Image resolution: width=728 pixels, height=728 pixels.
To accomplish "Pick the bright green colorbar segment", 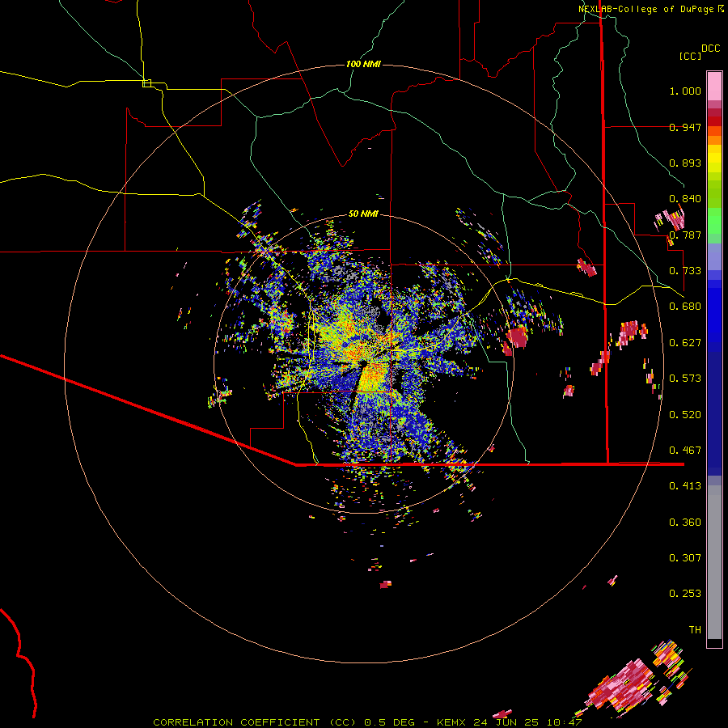I will tap(714, 221).
